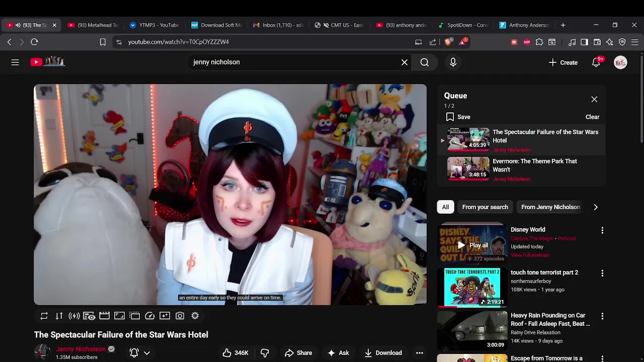
Task: Open the YouTube guide hamburger menu
Action: pos(15,62)
